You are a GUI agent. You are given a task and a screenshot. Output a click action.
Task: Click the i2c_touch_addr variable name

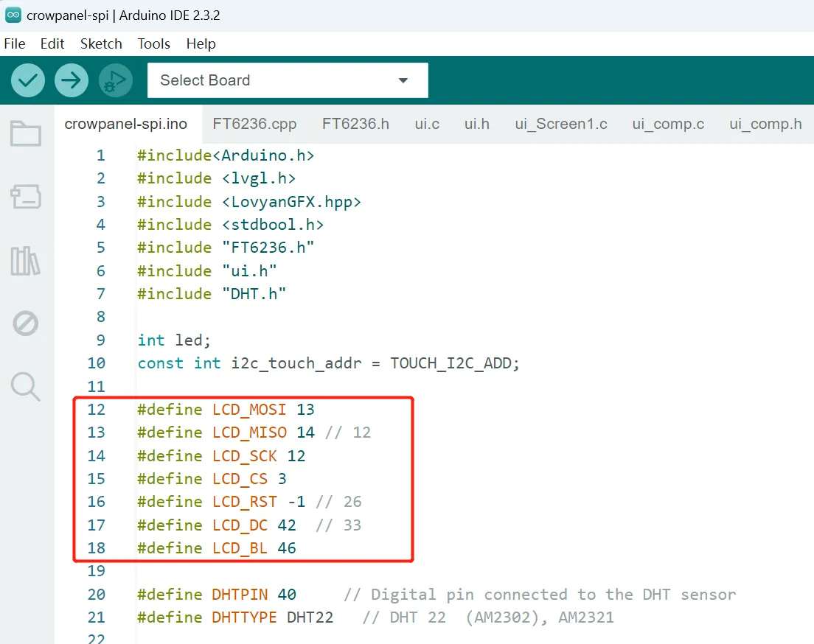point(296,363)
